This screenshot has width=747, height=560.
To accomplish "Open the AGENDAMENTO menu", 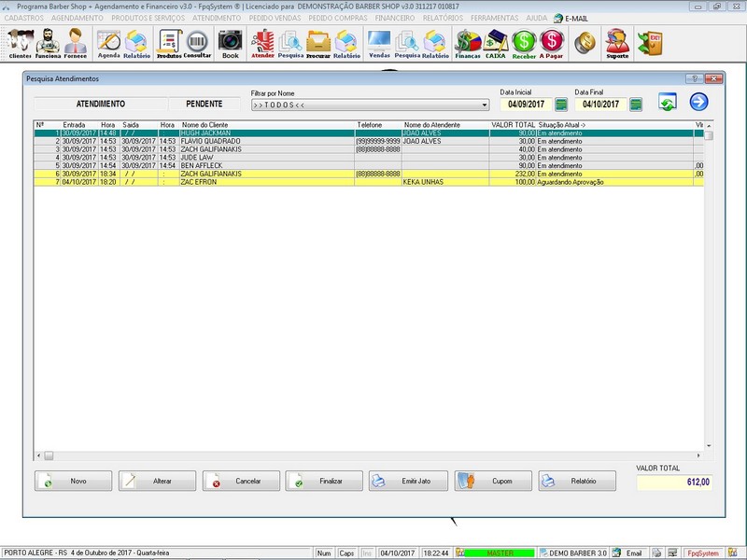I will (x=78, y=18).
